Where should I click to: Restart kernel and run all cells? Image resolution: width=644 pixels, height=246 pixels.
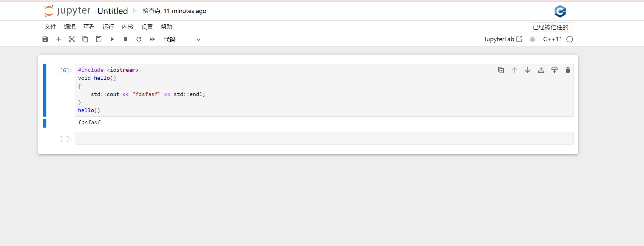click(x=152, y=39)
